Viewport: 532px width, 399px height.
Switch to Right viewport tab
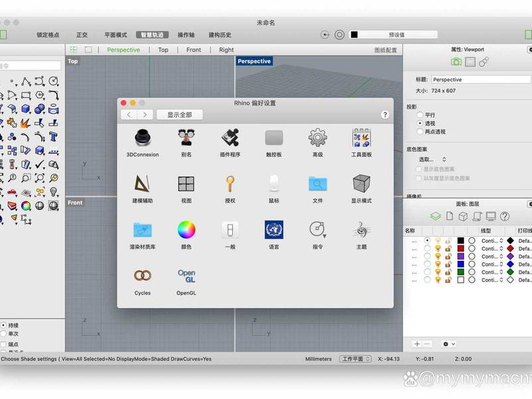pos(226,50)
